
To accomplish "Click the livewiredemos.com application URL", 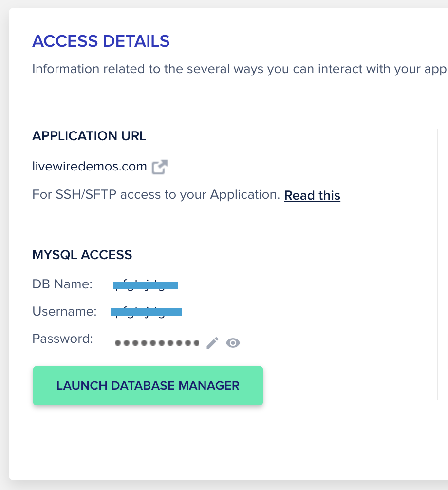I will tap(90, 167).
